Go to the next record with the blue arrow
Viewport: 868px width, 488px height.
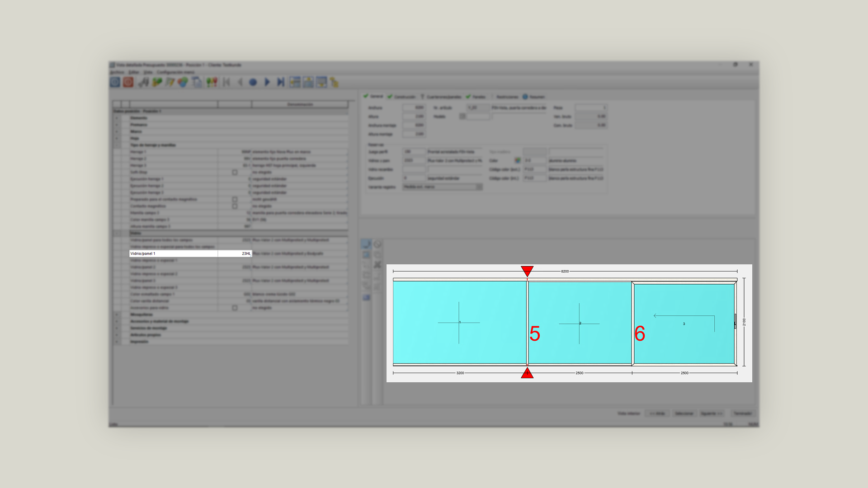[267, 82]
